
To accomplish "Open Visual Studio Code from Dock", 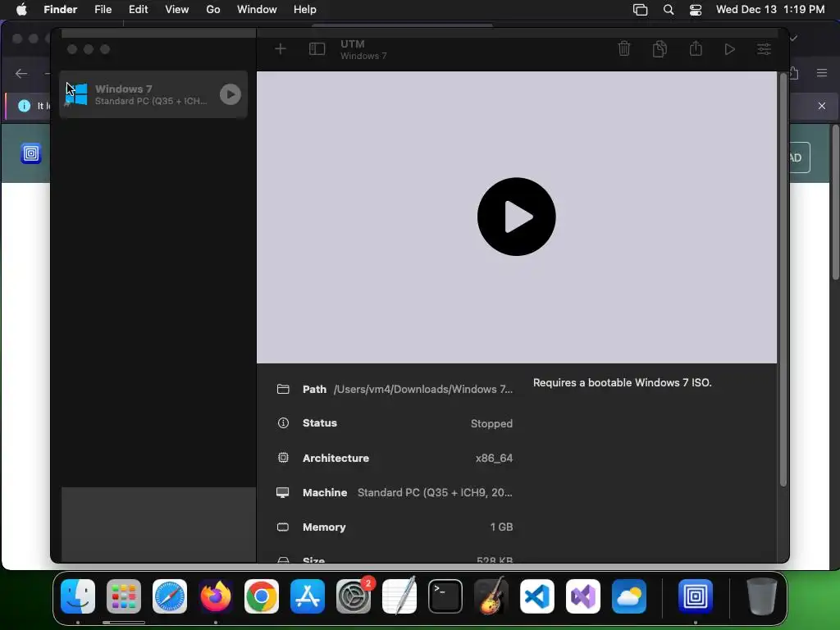I will point(536,596).
